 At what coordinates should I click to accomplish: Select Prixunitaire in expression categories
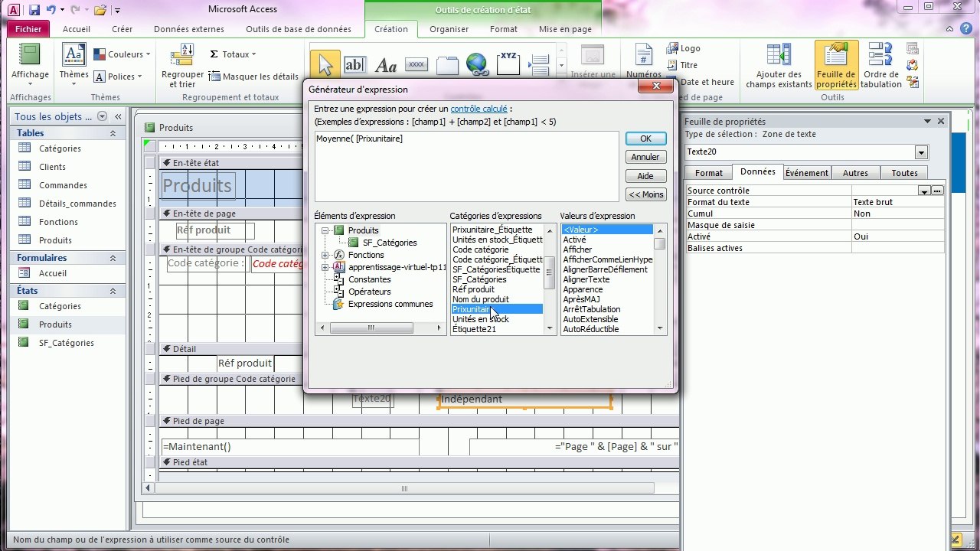[x=496, y=309]
